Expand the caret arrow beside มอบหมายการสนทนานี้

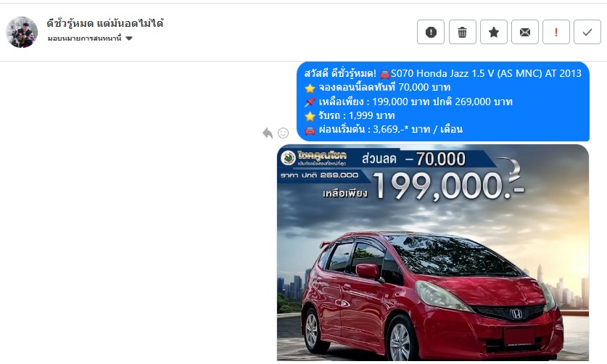(x=129, y=38)
